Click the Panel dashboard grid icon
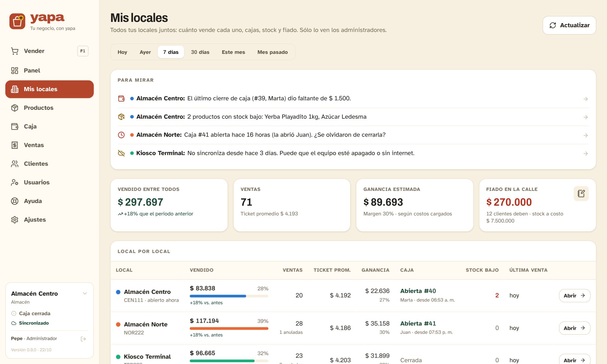The image size is (607, 364). click(15, 70)
